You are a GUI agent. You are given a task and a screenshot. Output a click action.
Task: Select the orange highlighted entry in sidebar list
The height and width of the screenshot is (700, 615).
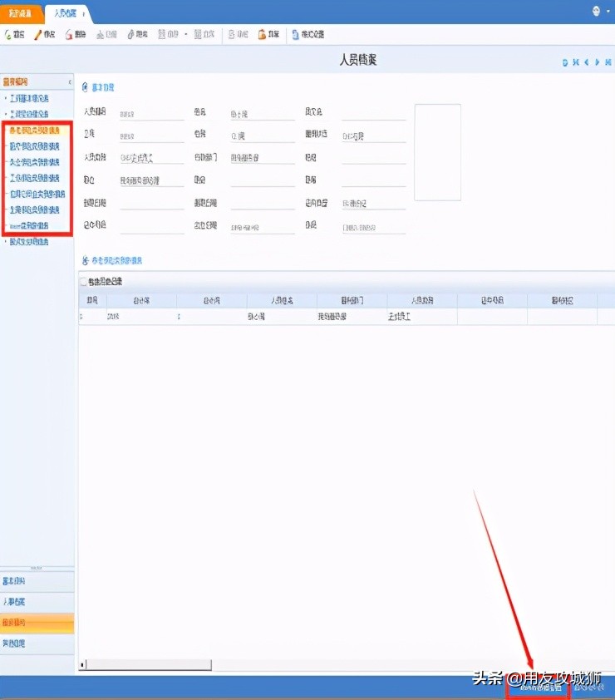(x=35, y=131)
